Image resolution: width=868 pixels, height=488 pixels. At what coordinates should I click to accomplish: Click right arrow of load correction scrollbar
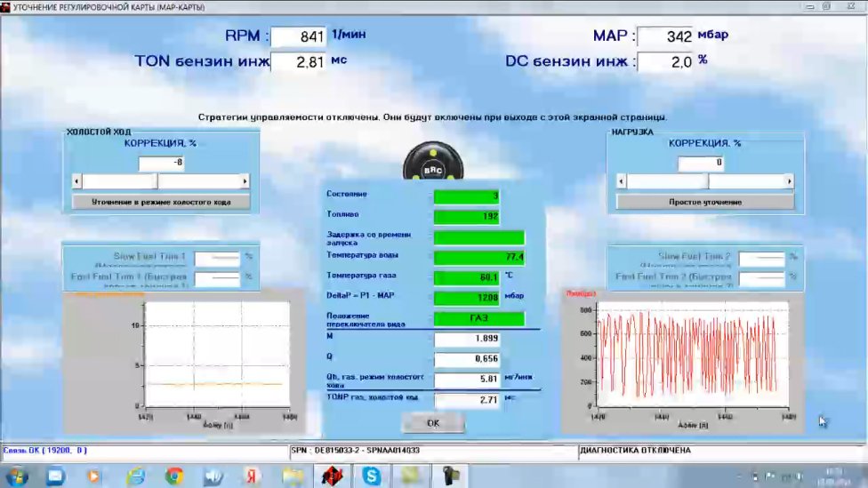pyautogui.click(x=789, y=181)
